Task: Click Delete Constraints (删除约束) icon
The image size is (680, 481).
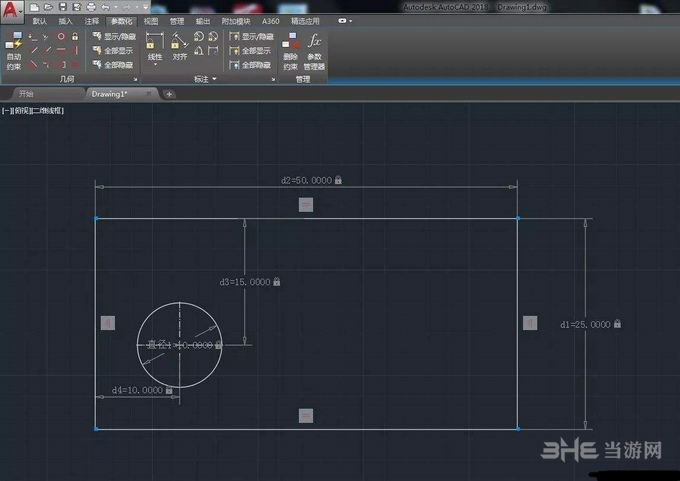Action: click(290, 45)
